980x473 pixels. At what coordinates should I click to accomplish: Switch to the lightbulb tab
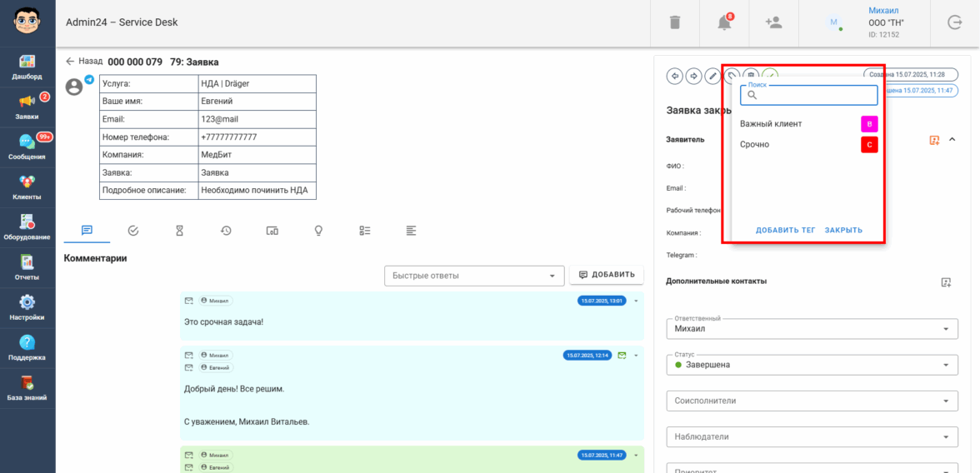click(x=318, y=230)
